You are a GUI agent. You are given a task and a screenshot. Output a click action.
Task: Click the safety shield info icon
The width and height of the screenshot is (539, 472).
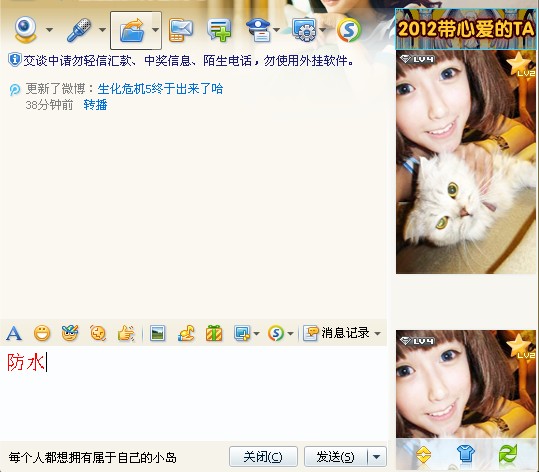point(14,60)
